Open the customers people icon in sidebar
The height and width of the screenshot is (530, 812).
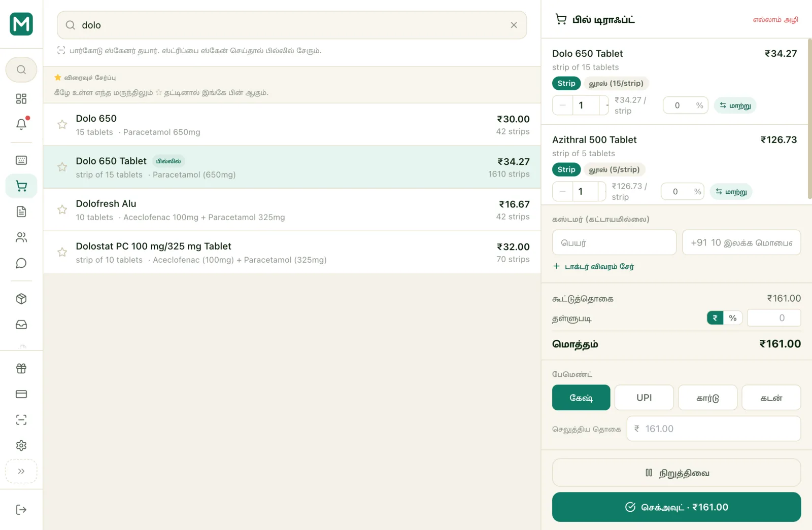click(21, 237)
